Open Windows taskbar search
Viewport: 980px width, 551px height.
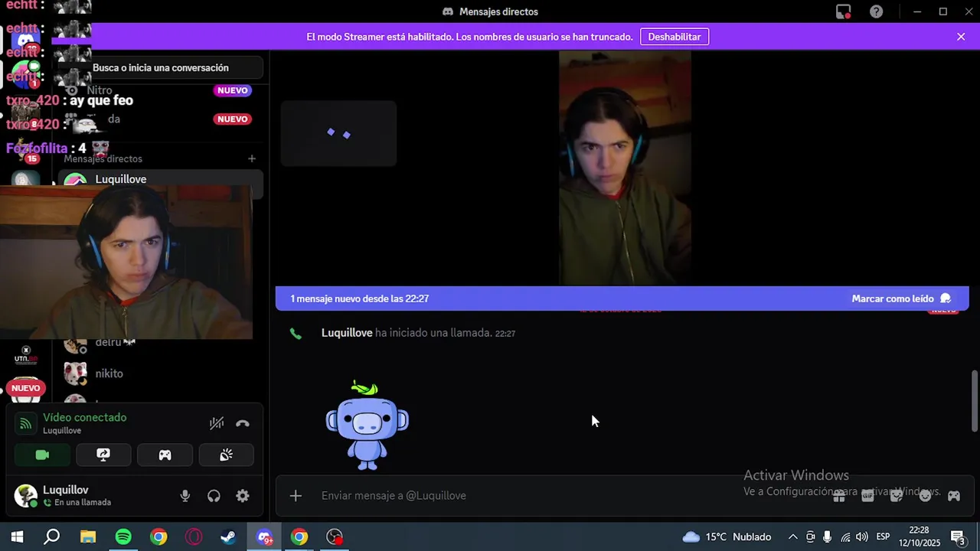52,537
